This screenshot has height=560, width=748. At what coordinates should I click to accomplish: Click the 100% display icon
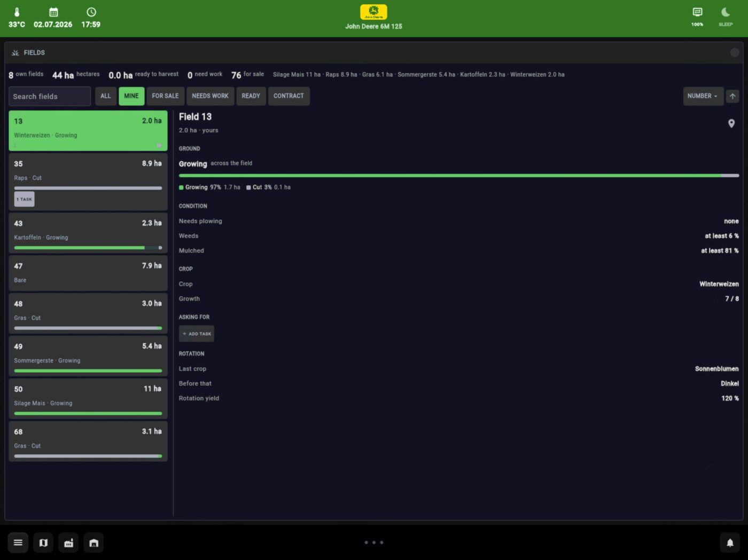click(697, 12)
